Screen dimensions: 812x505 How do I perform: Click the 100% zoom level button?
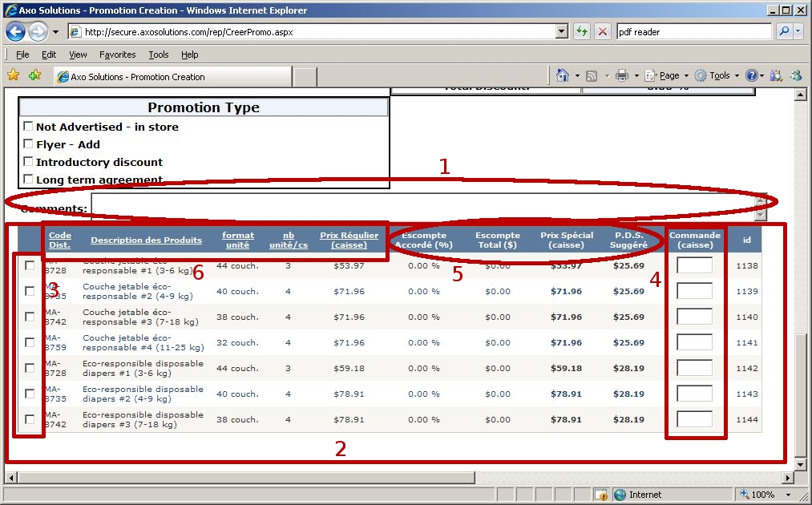click(758, 495)
